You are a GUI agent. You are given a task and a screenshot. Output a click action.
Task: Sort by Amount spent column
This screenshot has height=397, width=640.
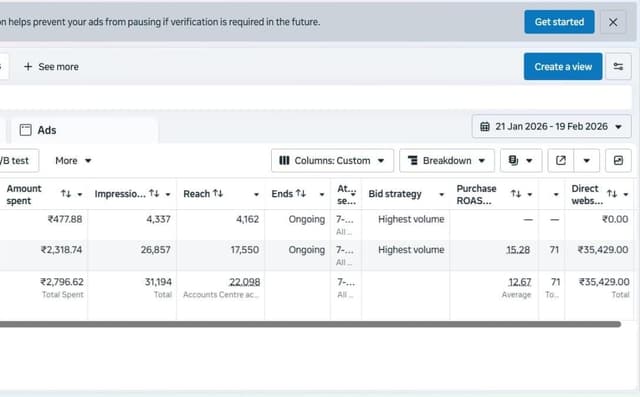(x=66, y=194)
